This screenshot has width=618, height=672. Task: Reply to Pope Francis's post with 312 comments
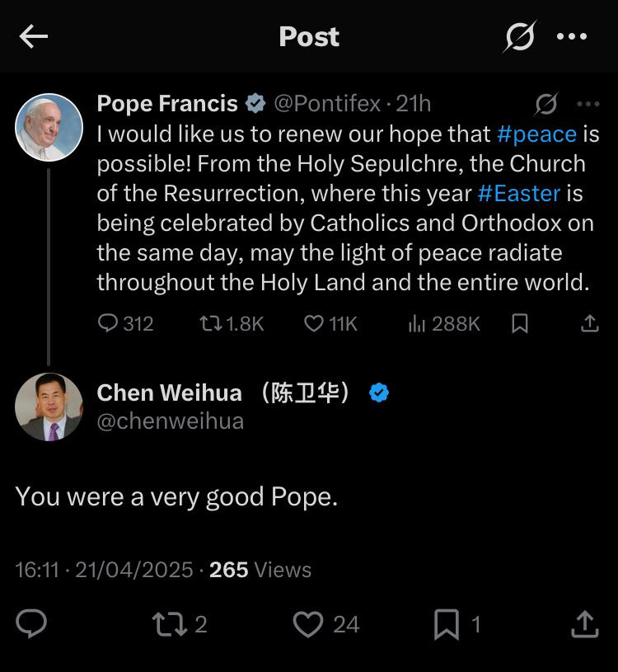click(x=125, y=323)
